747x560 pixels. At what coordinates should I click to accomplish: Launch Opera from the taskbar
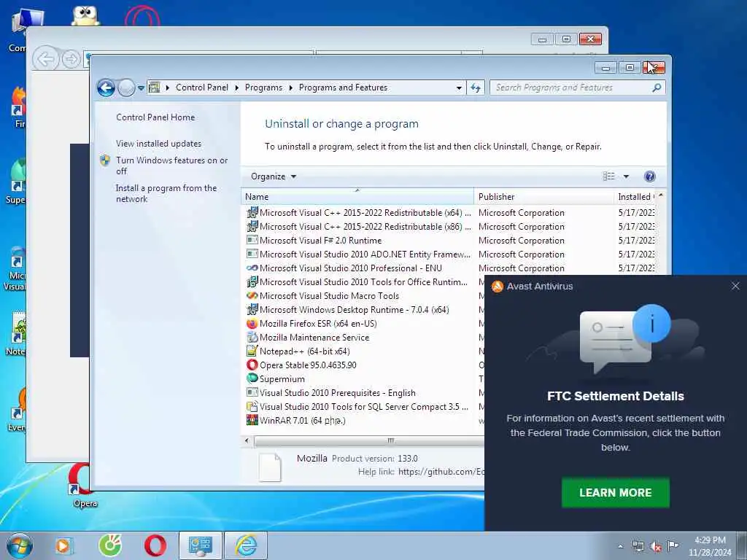coord(155,545)
